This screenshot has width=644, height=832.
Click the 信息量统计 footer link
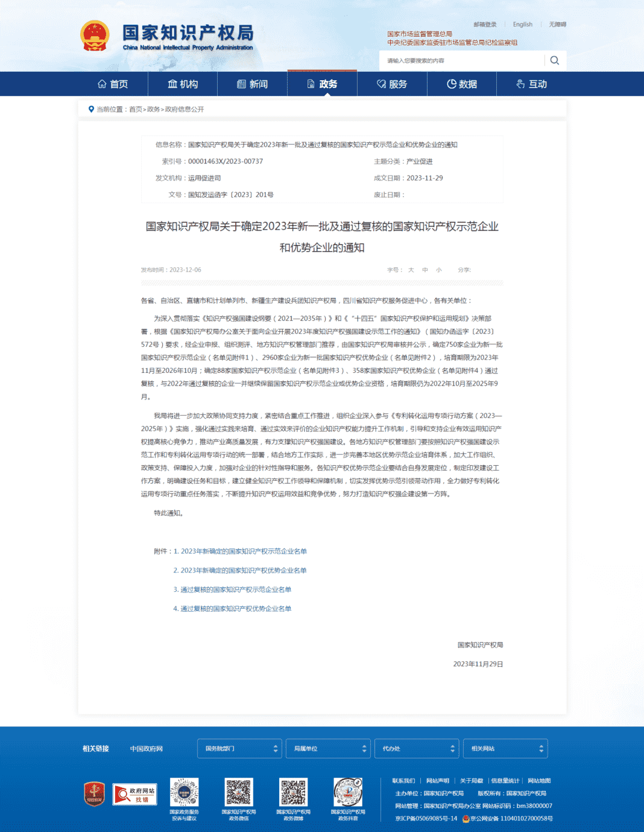[x=505, y=781]
